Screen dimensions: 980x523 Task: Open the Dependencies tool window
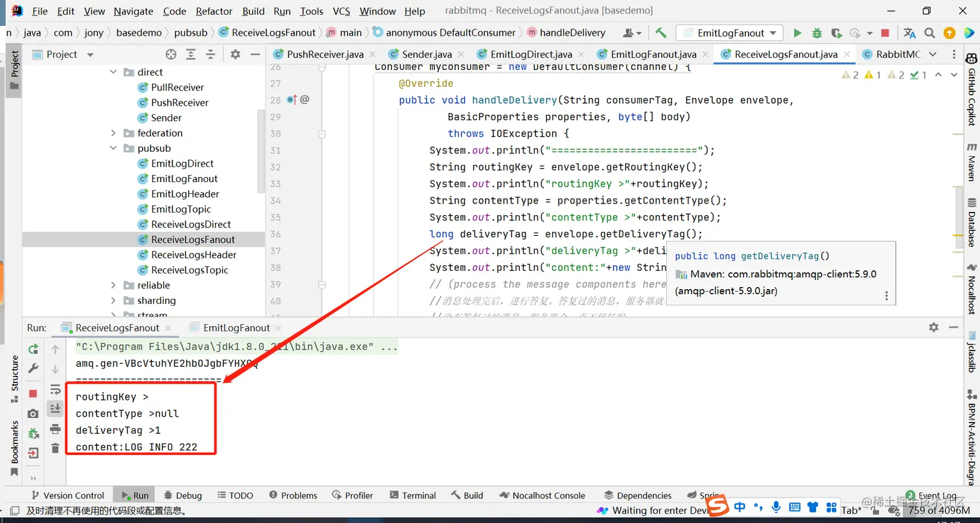(637, 495)
